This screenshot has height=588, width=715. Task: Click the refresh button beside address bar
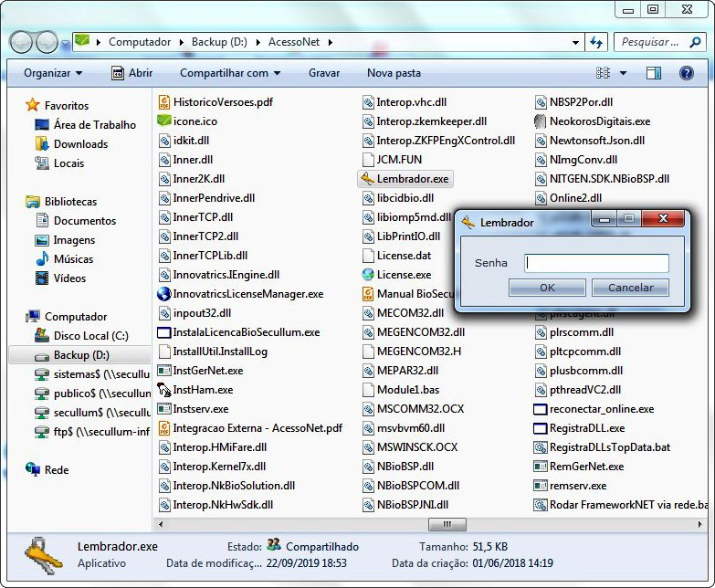pos(596,42)
